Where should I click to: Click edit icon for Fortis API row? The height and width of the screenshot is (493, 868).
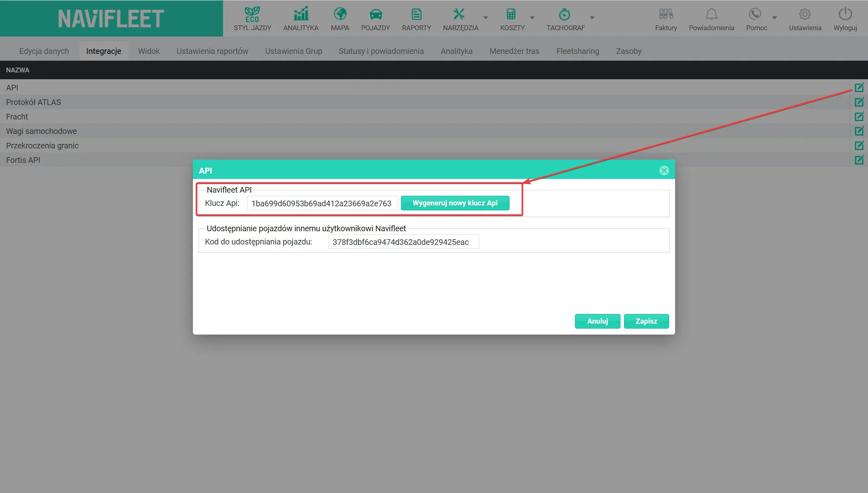859,160
